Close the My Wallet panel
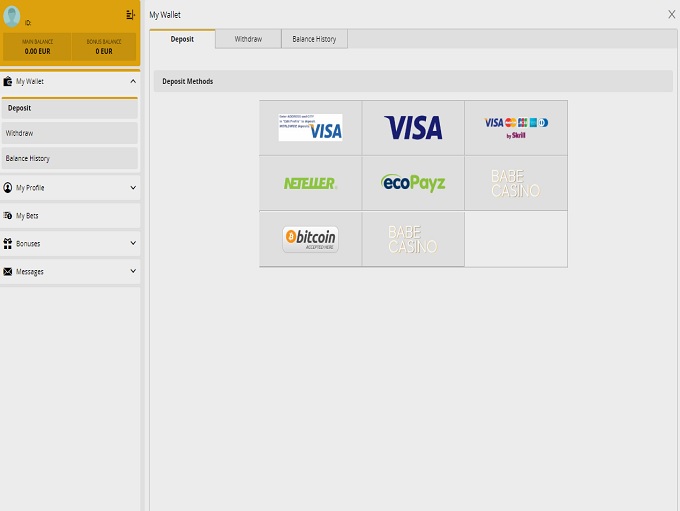This screenshot has width=680, height=511. click(671, 14)
